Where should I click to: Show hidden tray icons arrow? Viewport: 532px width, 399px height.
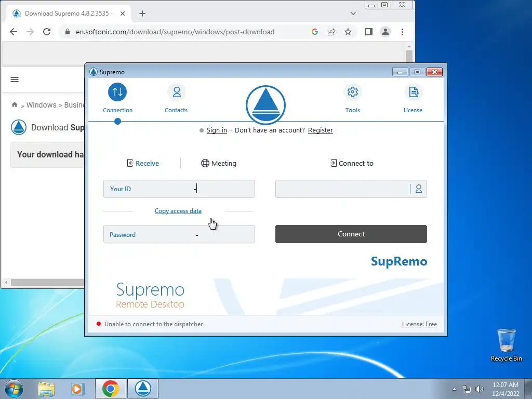pyautogui.click(x=454, y=389)
